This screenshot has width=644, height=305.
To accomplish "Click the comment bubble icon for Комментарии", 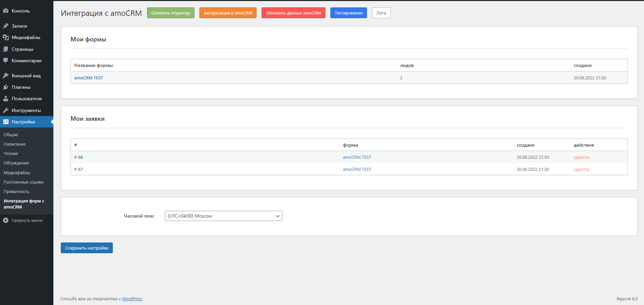I will click(x=6, y=61).
